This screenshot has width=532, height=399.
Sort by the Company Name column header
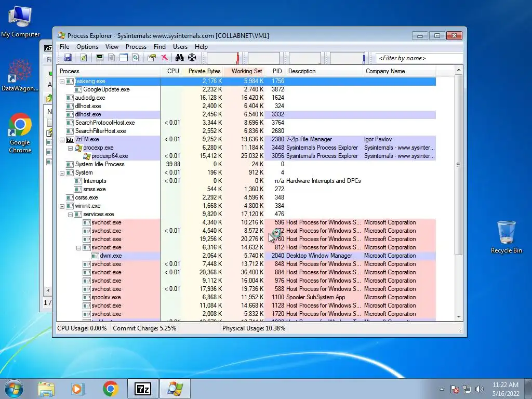[x=400, y=71]
